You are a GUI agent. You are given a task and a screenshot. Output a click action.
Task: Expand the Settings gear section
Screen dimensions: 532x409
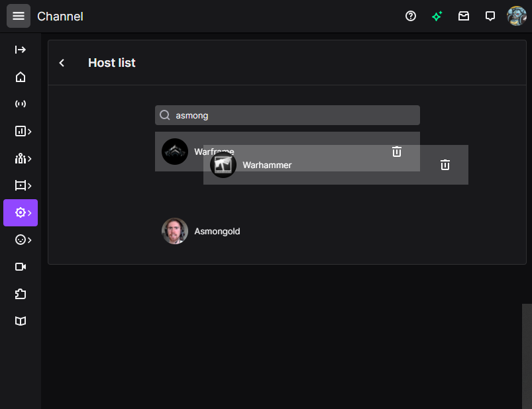point(21,213)
